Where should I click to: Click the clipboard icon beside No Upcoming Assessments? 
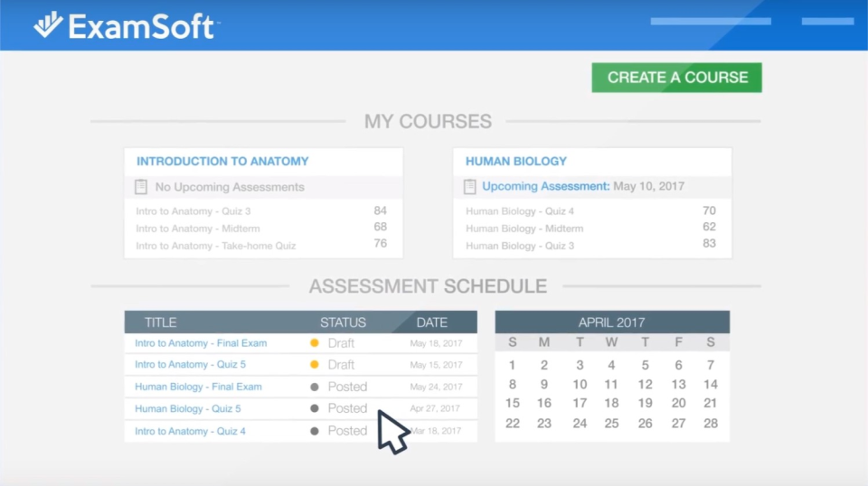141,187
